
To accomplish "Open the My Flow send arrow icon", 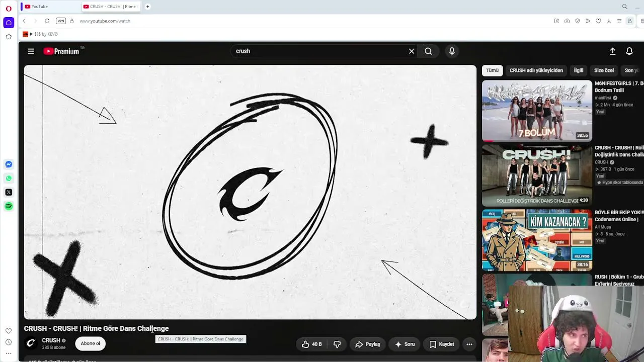I will [x=588, y=21].
